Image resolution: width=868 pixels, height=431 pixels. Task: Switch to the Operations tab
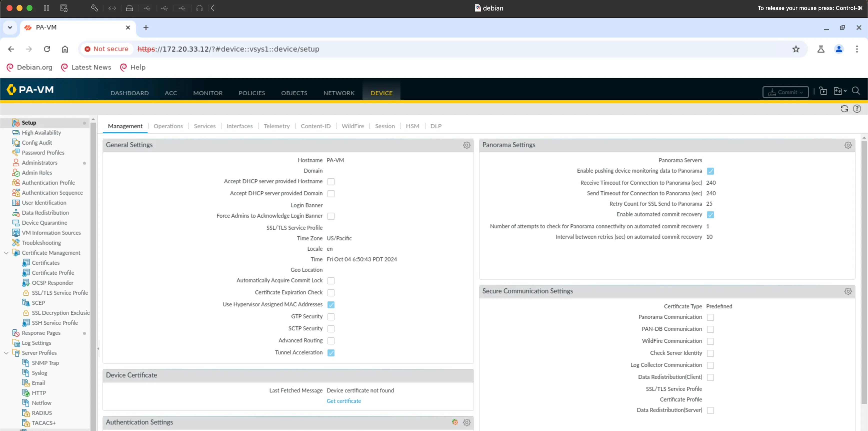[x=168, y=126]
